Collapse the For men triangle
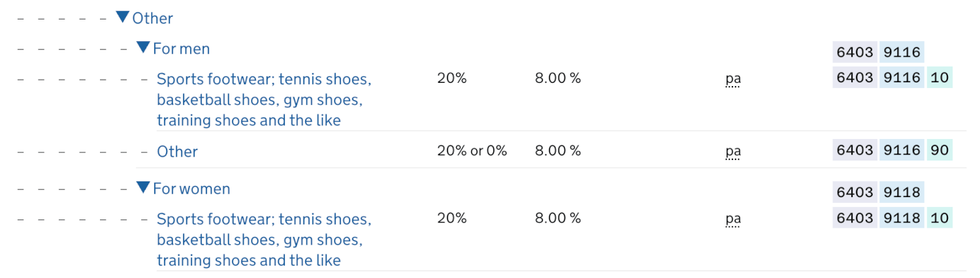Screen dimensions: 980x278 pos(143,48)
